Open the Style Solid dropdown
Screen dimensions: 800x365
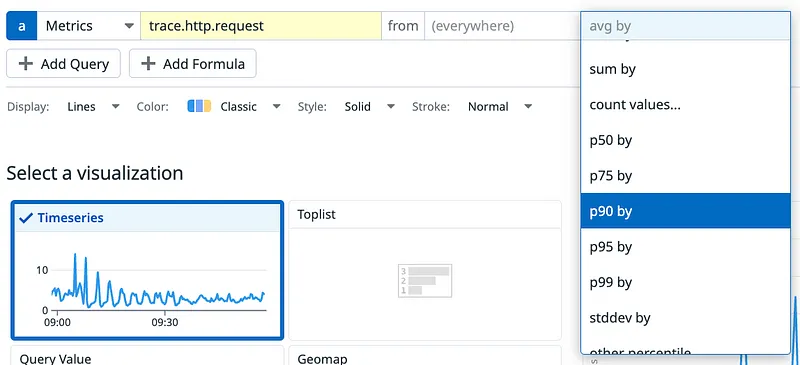[x=369, y=107]
